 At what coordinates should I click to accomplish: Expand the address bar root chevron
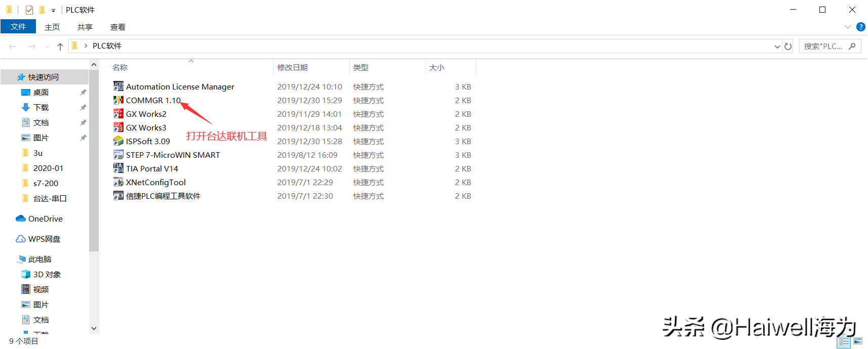point(86,46)
